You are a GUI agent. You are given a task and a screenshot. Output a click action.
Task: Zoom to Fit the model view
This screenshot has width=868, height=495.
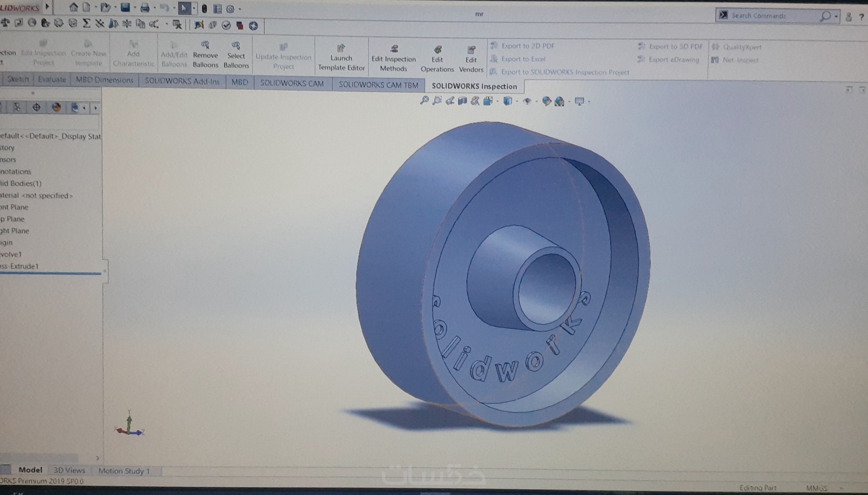point(424,101)
